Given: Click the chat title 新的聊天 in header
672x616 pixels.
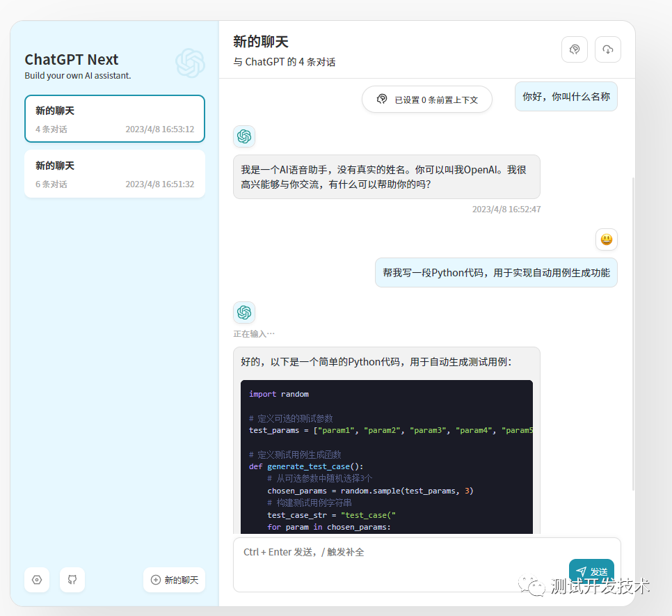Looking at the screenshot, I should click(260, 41).
